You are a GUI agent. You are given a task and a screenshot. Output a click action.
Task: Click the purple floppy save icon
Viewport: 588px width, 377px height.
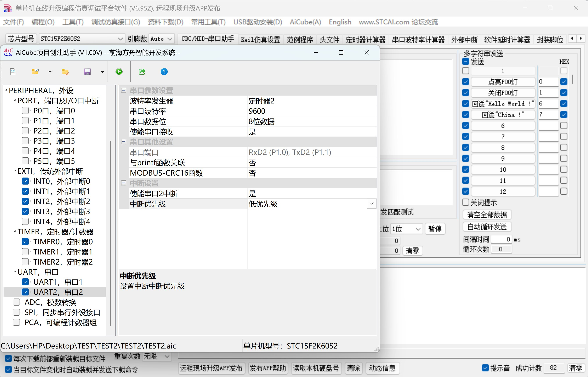(87, 72)
